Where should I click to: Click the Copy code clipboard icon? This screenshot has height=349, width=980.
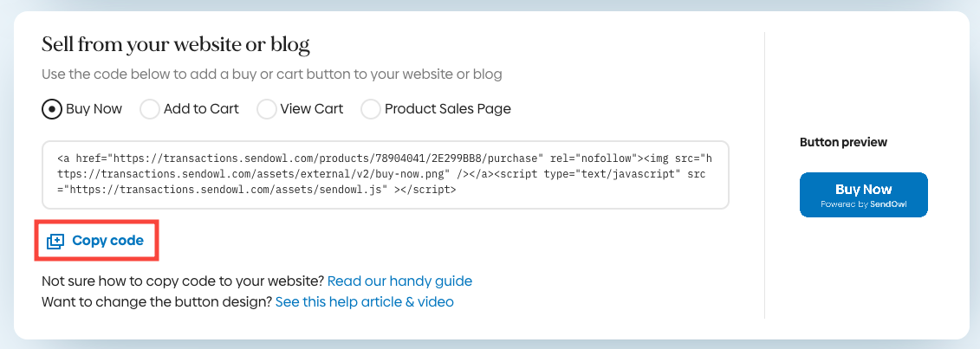(55, 241)
